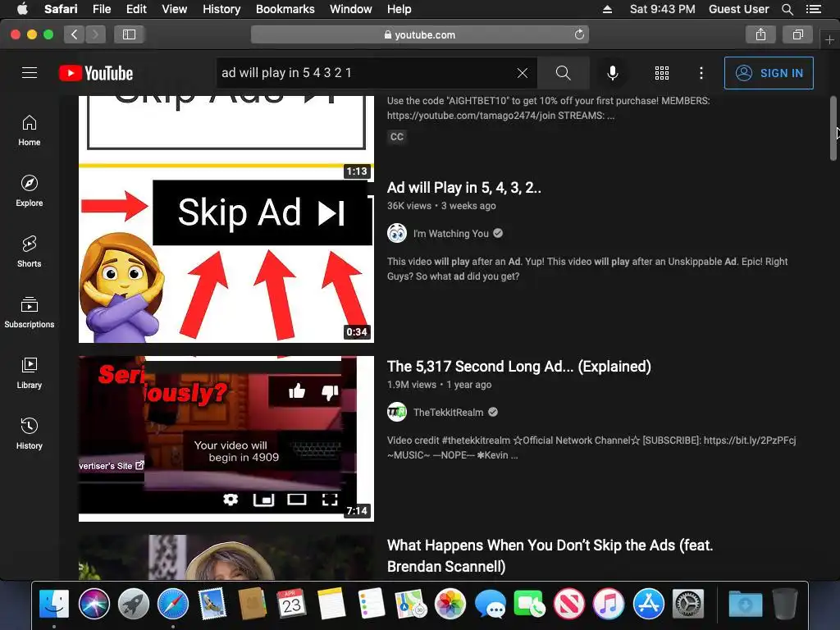Open the Edit menu
Image resolution: width=840 pixels, height=630 pixels.
tap(136, 9)
